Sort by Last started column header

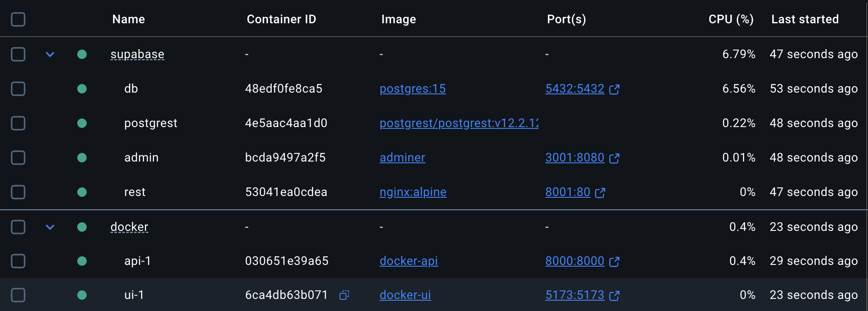pos(805,19)
